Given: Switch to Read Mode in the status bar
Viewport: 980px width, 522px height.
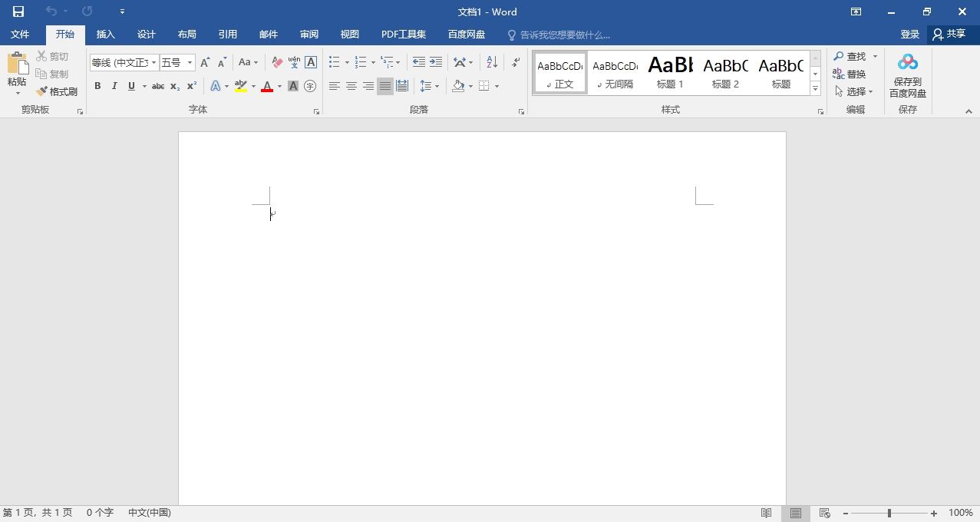Looking at the screenshot, I should (765, 512).
